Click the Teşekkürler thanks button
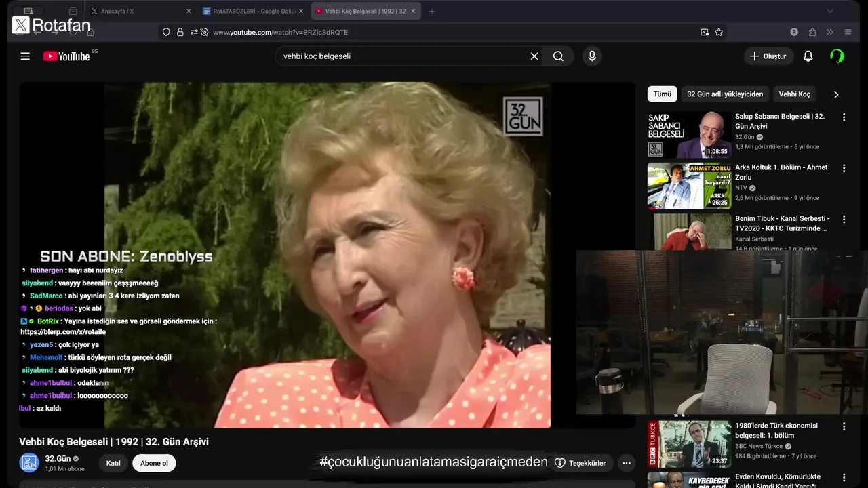This screenshot has width=868, height=488. [580, 463]
